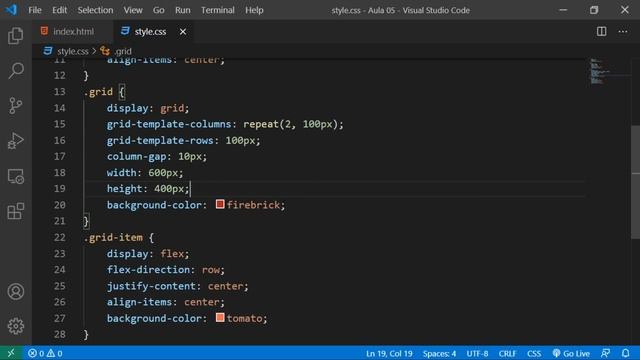This screenshot has width=640, height=360.
Task: Click line number 28 in the gutter
Action: [x=60, y=334]
